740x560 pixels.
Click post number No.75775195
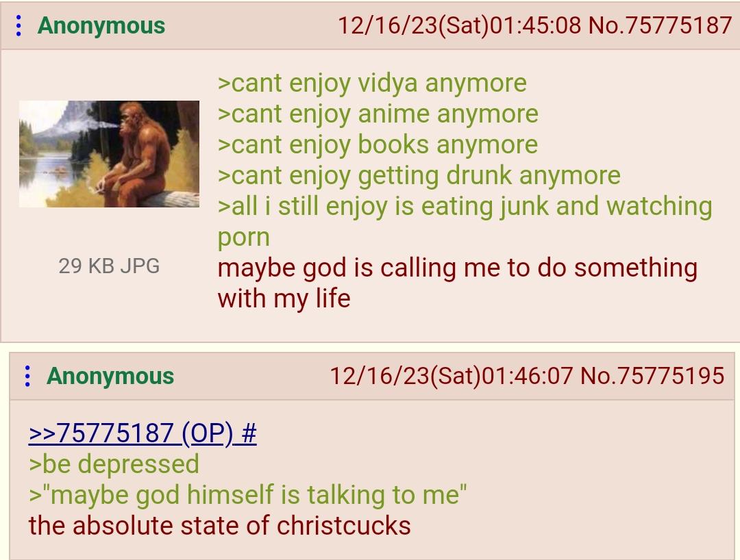coord(652,376)
